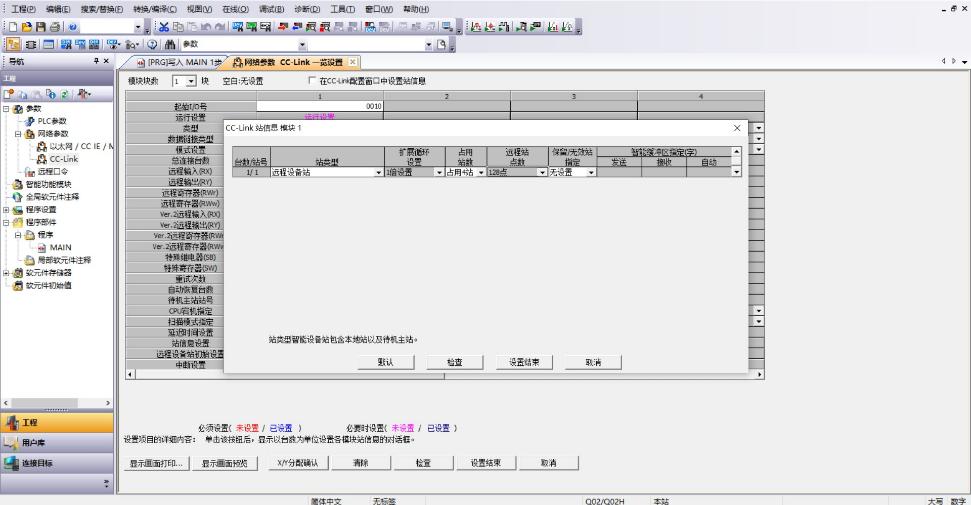Screen dimensions: 971x505
Task: Click 默认 button in station info dialog
Action: pyautogui.click(x=386, y=362)
